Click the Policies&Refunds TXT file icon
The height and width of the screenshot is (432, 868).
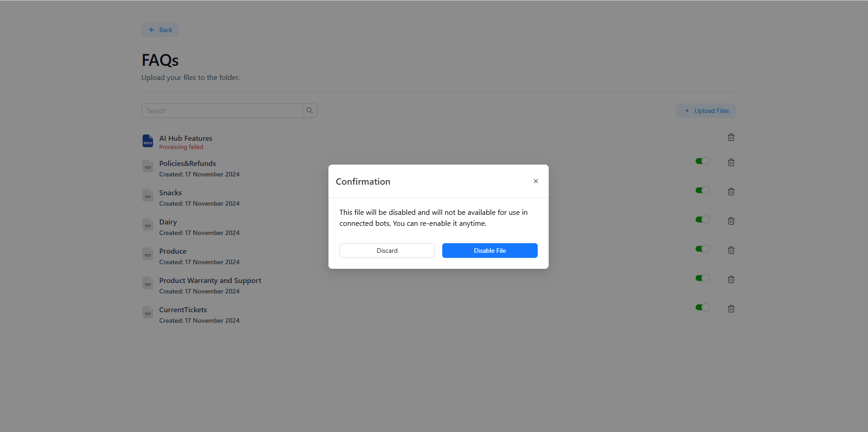148,166
